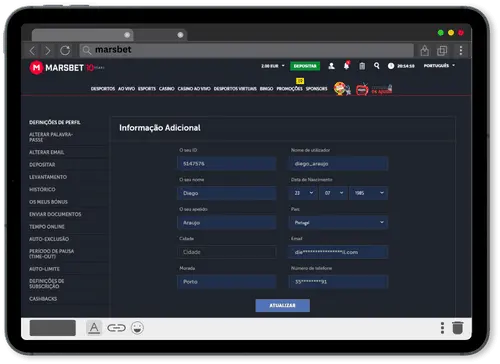
Task: Go to Desportos in the main menu
Action: 103,89
